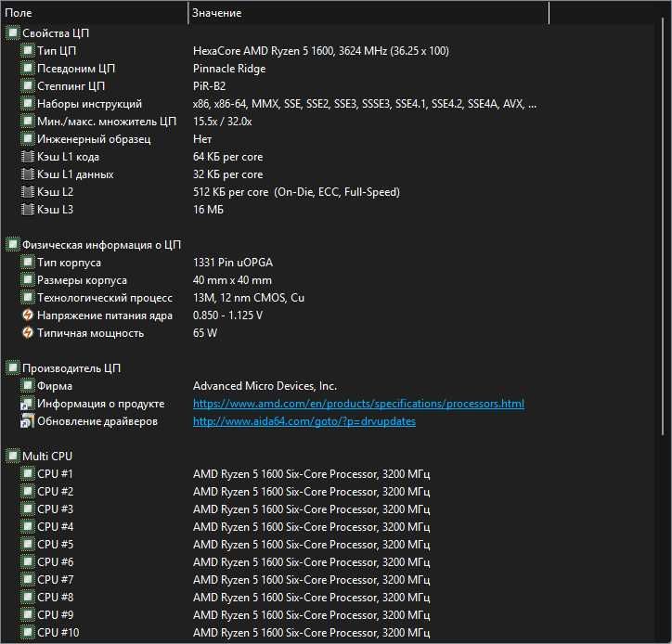Click the 65 W value
672x644 pixels.
click(x=205, y=332)
